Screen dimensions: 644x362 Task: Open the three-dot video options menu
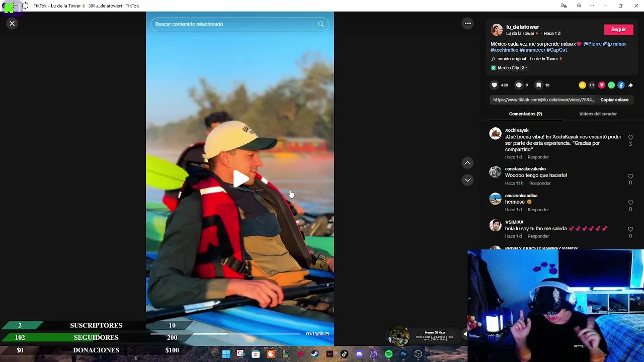467,23
